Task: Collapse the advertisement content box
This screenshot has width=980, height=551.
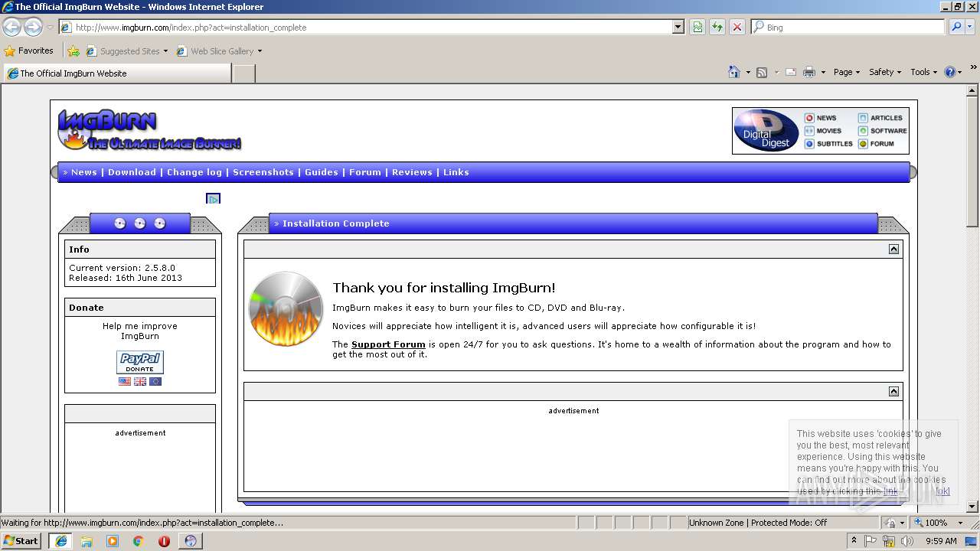Action: click(893, 392)
